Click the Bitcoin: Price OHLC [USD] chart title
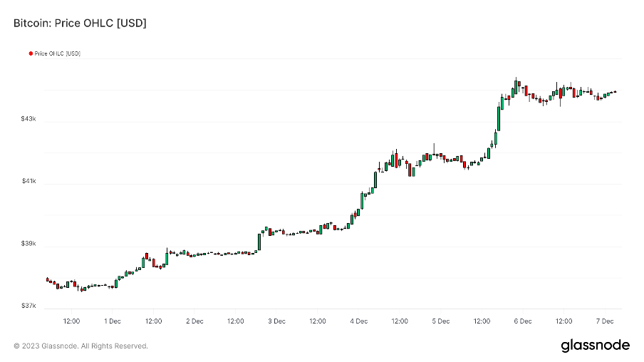This screenshot has width=644, height=362. coord(80,24)
